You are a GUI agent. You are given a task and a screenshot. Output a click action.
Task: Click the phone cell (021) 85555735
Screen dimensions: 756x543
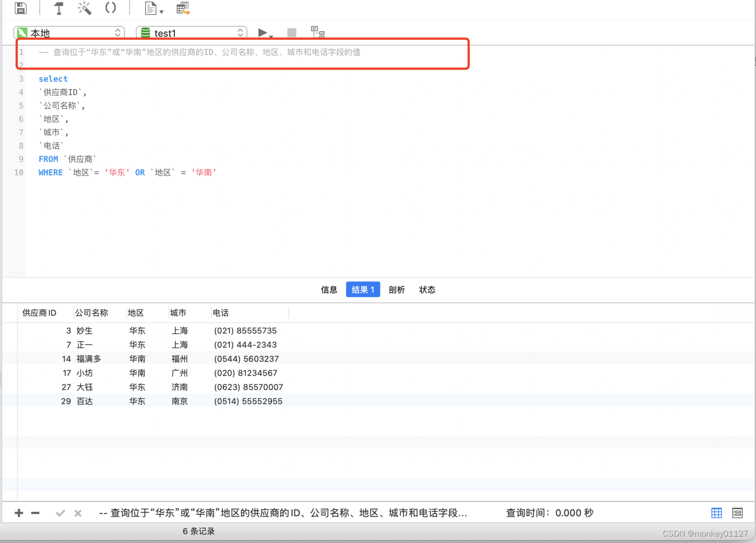245,331
